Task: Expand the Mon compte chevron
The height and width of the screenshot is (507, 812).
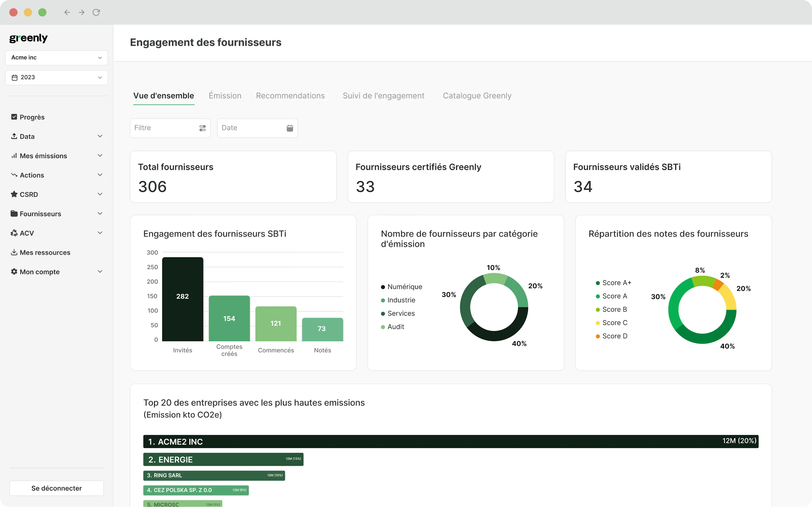Action: (100, 271)
